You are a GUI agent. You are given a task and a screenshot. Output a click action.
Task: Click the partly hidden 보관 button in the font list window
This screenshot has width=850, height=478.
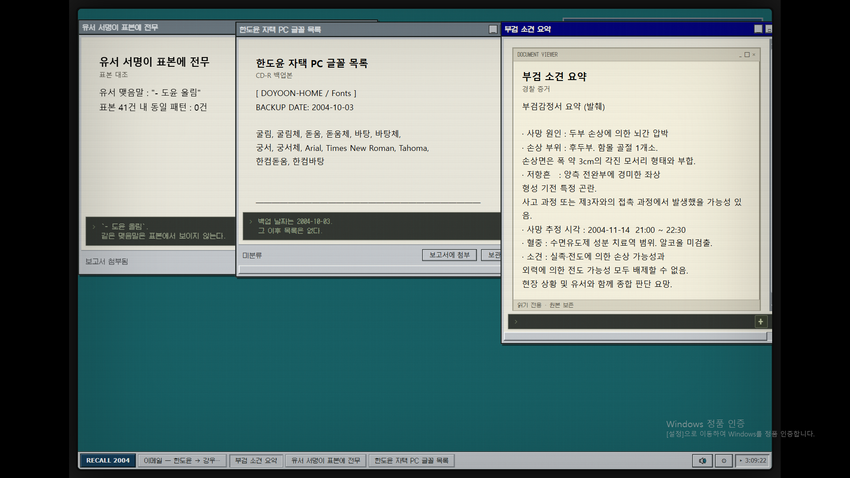click(x=491, y=255)
